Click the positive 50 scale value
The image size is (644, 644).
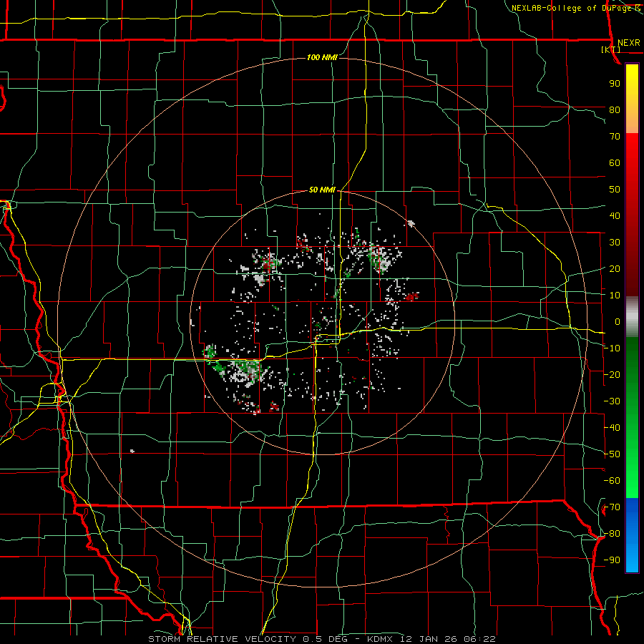[615, 190]
